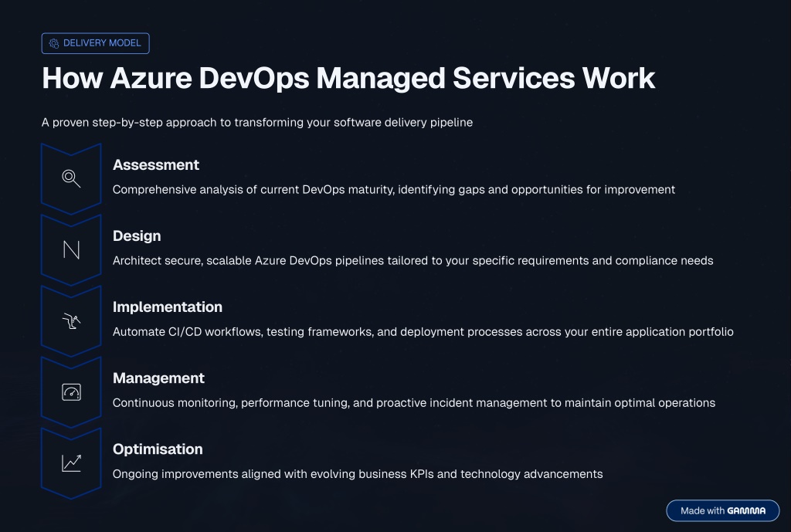The width and height of the screenshot is (791, 532).
Task: Click the magnifying glass Assessment icon
Action: 71,178
